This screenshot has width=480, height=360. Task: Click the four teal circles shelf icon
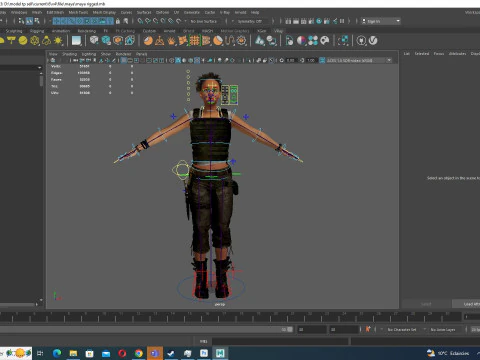(313, 41)
